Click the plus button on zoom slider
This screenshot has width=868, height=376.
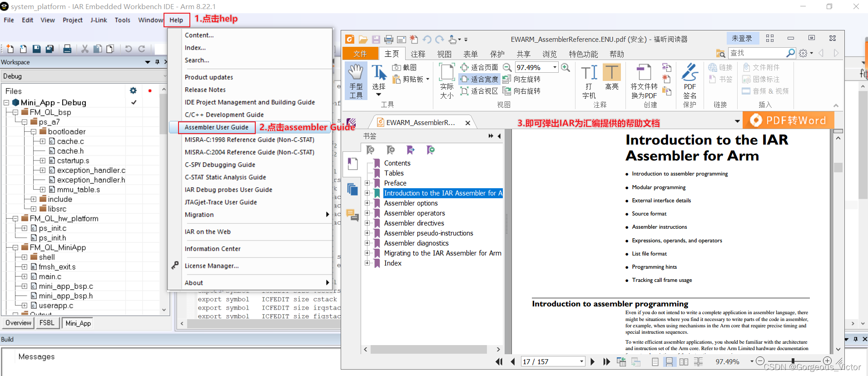point(827,361)
